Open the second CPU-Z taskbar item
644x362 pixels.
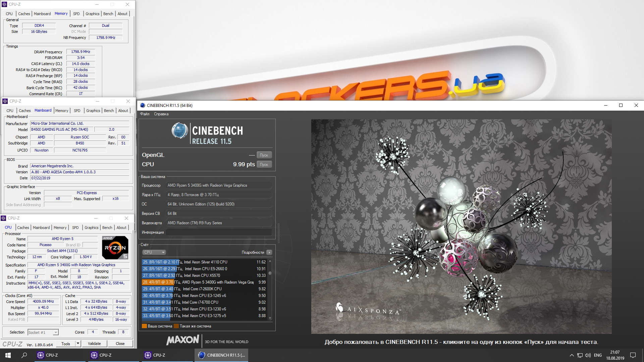114,355
